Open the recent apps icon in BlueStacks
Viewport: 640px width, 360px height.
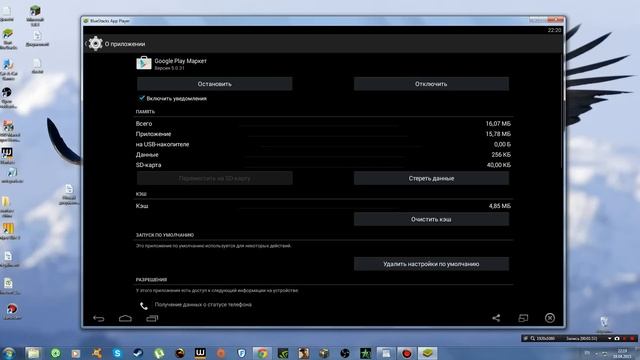click(152, 318)
